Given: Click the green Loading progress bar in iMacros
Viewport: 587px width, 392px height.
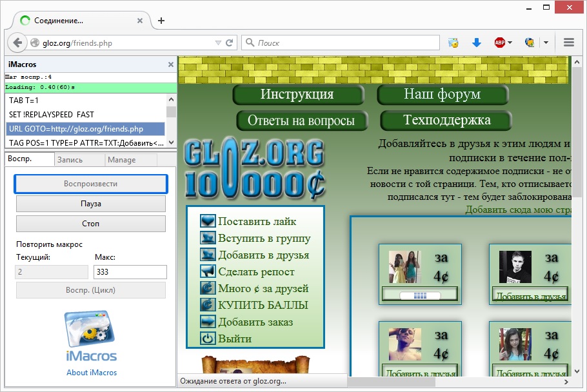Looking at the screenshot, I should point(90,87).
